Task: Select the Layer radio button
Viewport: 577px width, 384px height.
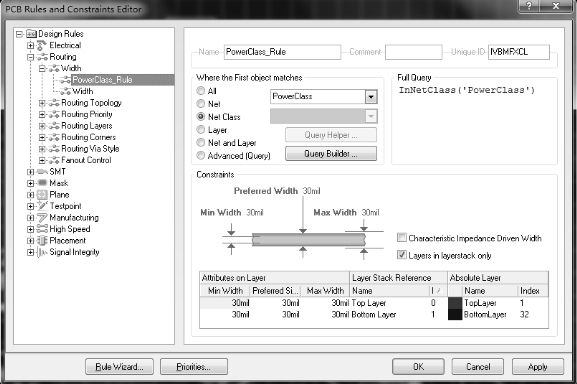Action: [201, 129]
